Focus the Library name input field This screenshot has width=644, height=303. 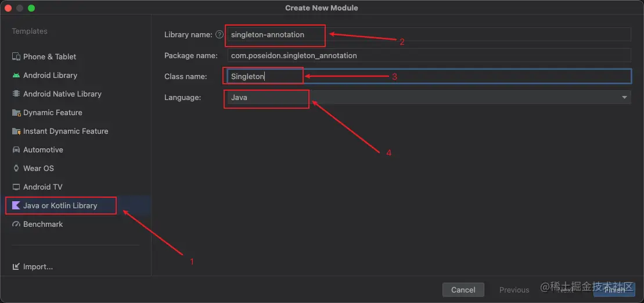coord(429,34)
